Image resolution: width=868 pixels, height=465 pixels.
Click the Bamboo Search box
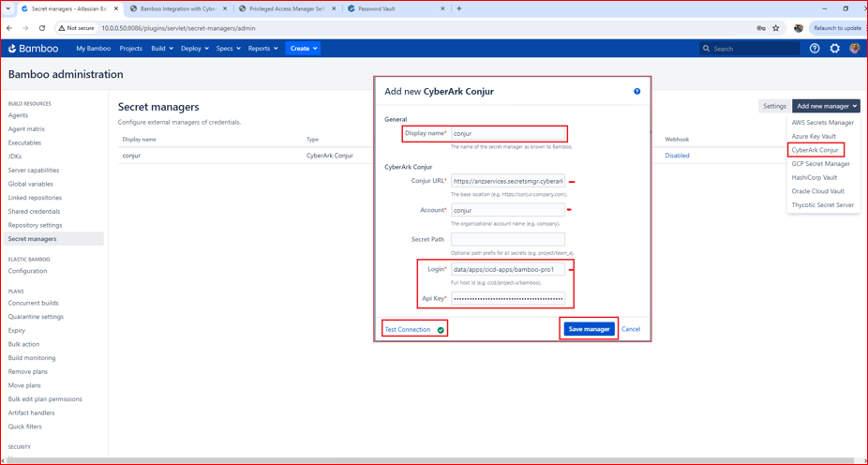pyautogui.click(x=750, y=49)
